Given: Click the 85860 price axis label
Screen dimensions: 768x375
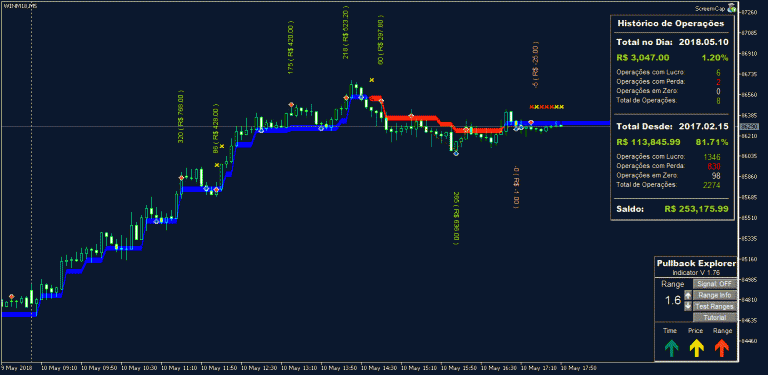Looking at the screenshot, I should (x=749, y=177).
